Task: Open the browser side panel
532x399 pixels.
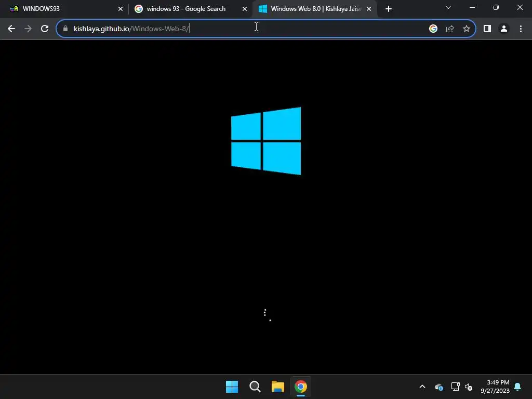Action: coord(487,29)
